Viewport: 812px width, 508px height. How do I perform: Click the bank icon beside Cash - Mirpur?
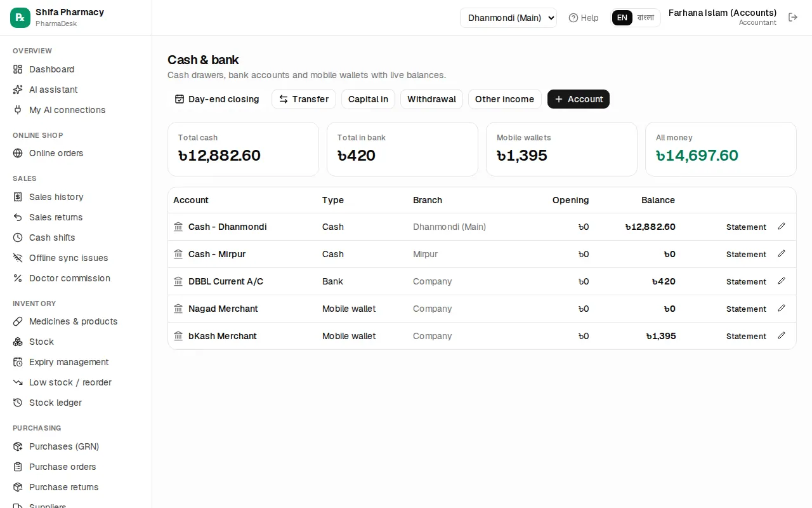point(178,254)
